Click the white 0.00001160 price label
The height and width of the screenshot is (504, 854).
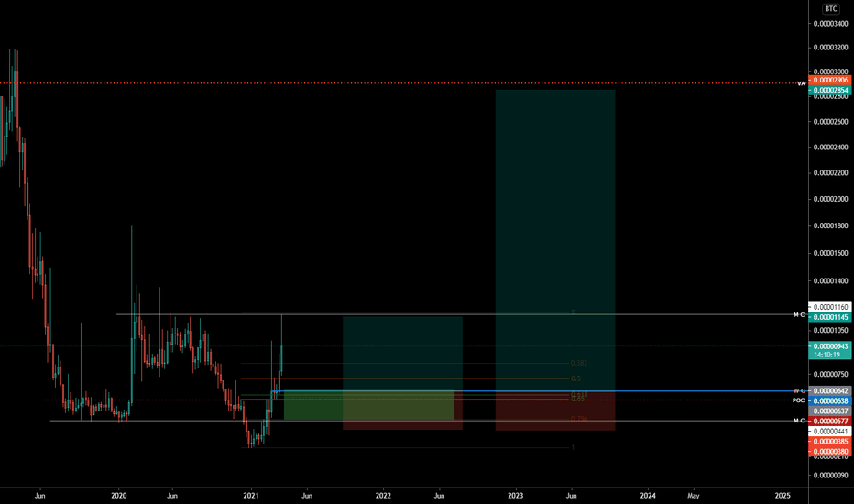point(830,307)
